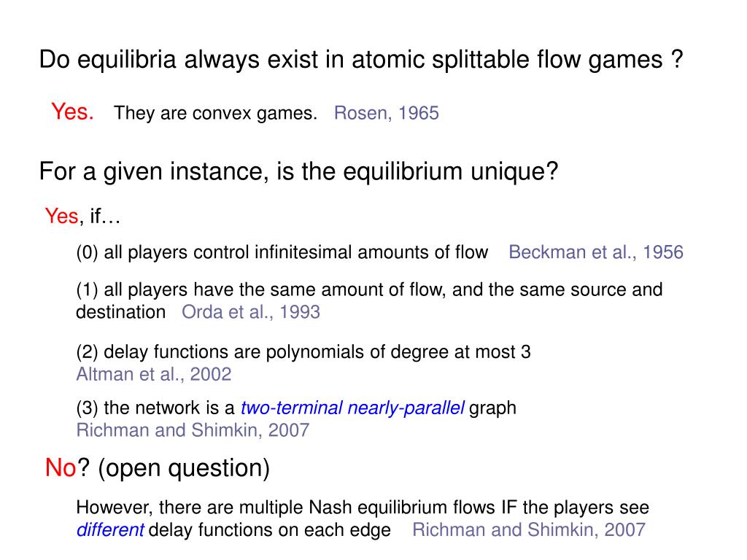Viewport: 747px width, 560px height.
Task: Select the Beckman et al., 1956 reference
Action: (x=595, y=252)
